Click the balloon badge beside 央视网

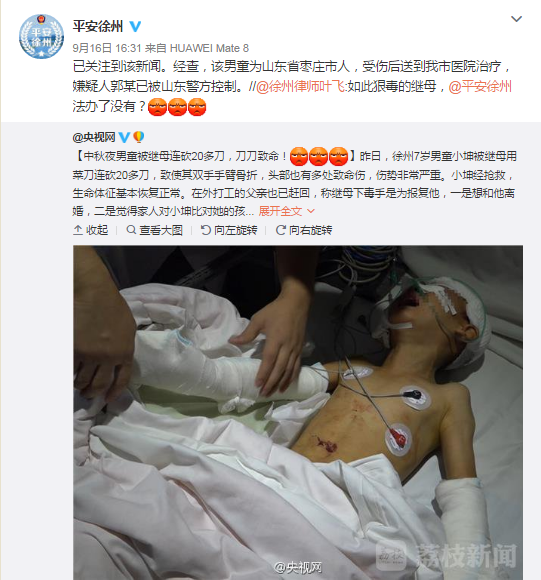(x=138, y=137)
